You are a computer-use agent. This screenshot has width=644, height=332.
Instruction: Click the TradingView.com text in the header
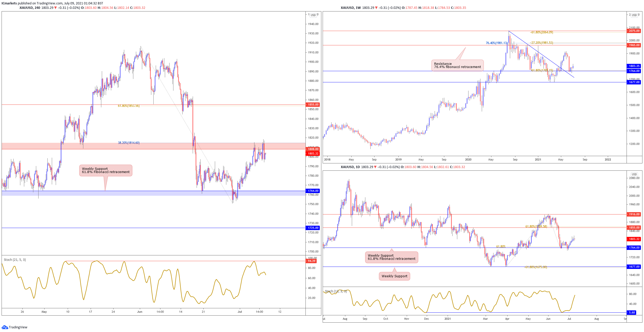pos(49,3)
